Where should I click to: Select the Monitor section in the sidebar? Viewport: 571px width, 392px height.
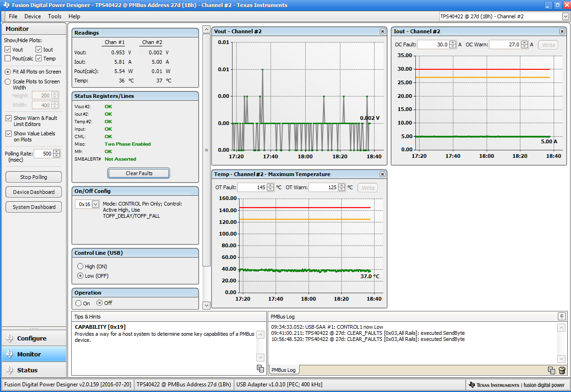coord(34,354)
